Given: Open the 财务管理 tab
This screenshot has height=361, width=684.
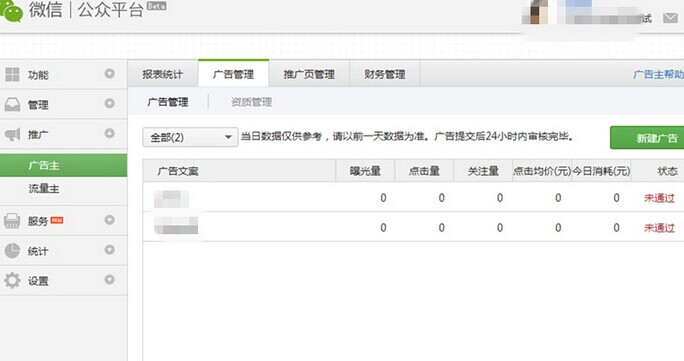Looking at the screenshot, I should 385,75.
